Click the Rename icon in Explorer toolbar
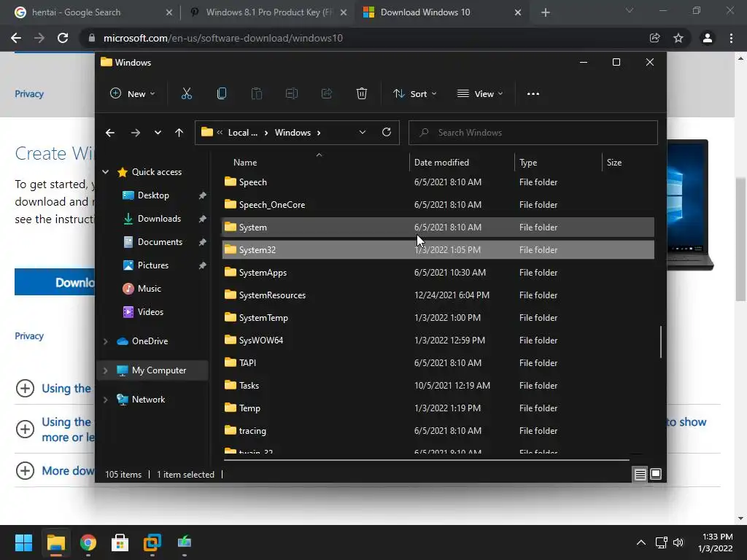The width and height of the screenshot is (747, 560). coord(292,94)
